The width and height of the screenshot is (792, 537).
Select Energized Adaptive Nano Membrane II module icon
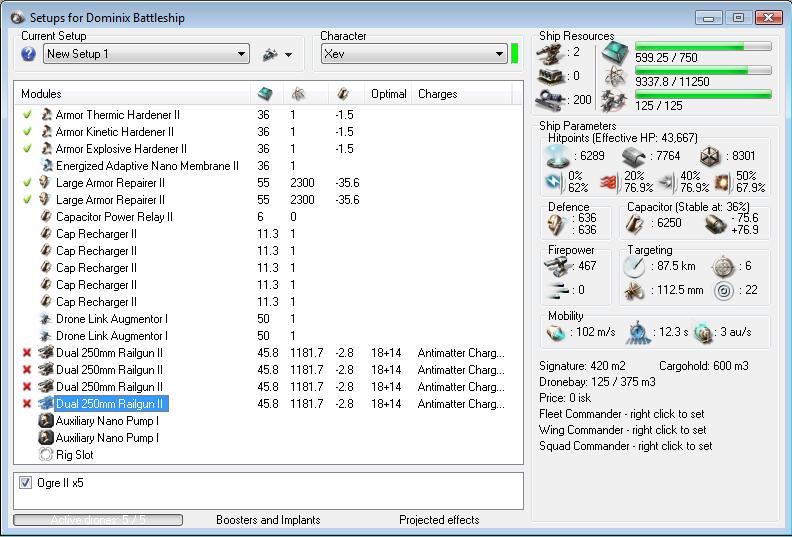46,166
